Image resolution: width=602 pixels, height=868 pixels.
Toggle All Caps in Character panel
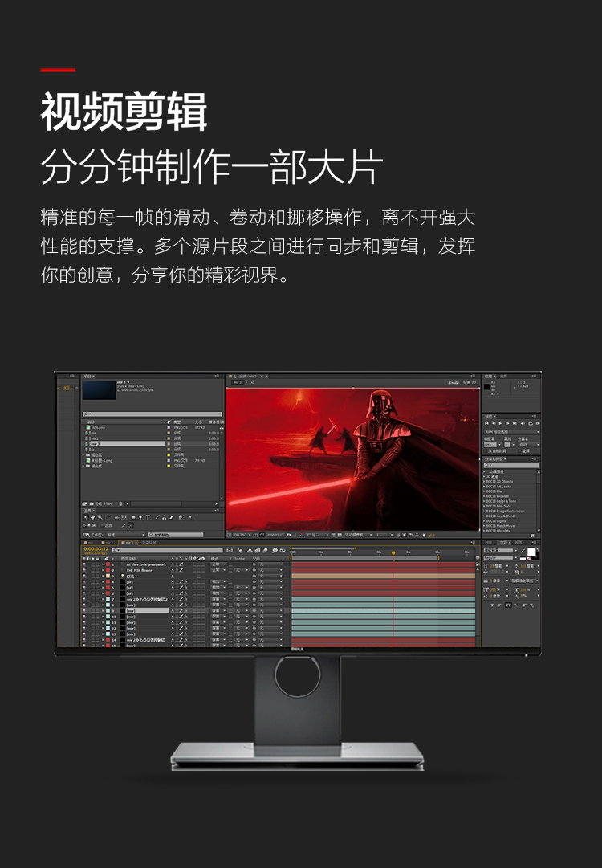(x=509, y=605)
